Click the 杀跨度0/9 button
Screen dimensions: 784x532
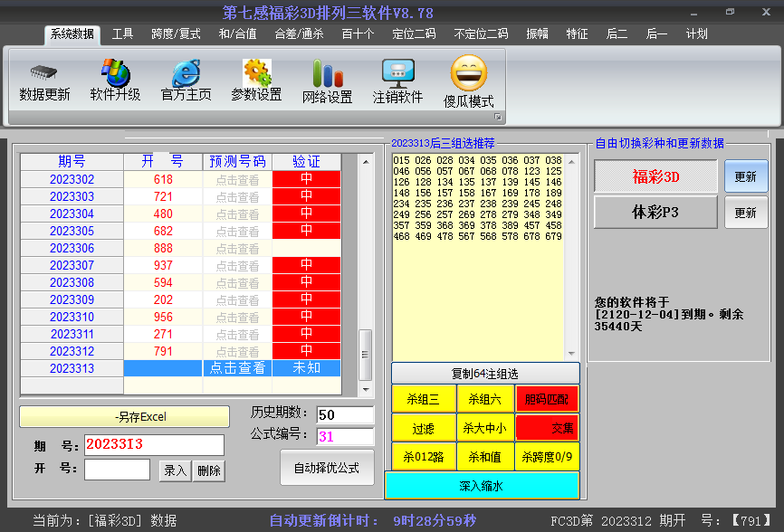click(x=547, y=457)
